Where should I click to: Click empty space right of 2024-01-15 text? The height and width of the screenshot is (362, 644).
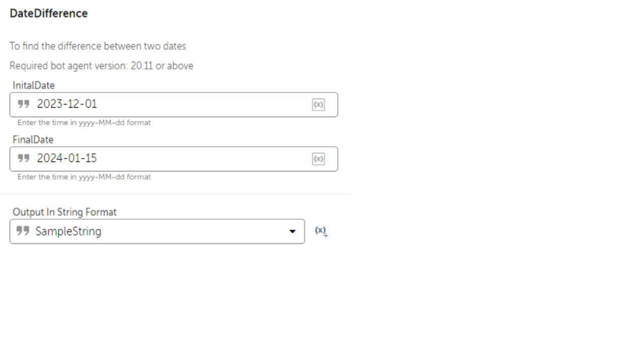[x=201, y=159]
